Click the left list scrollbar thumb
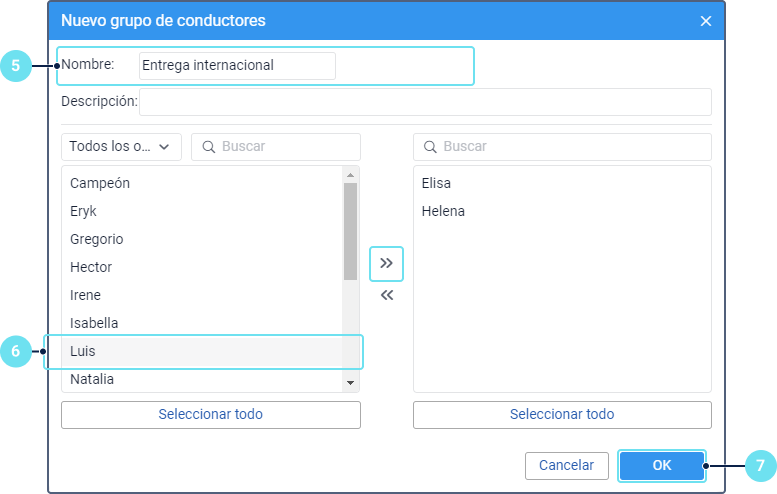The image size is (777, 494). click(x=350, y=230)
